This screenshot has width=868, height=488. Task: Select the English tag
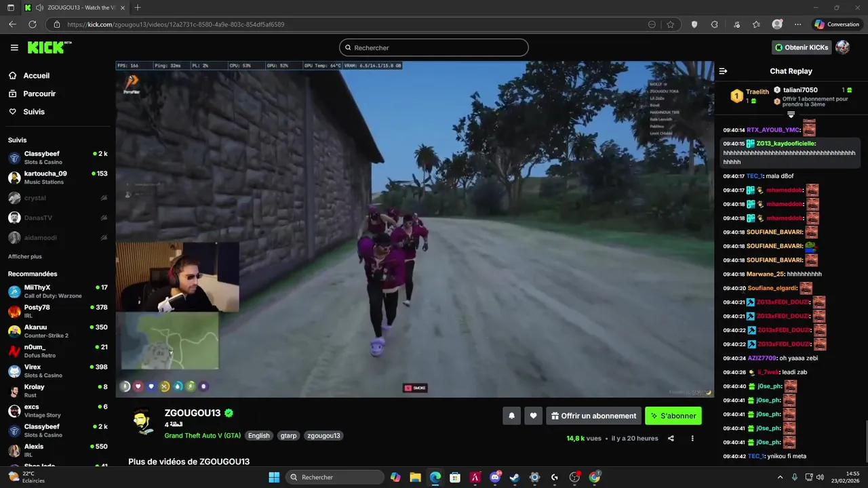click(258, 436)
